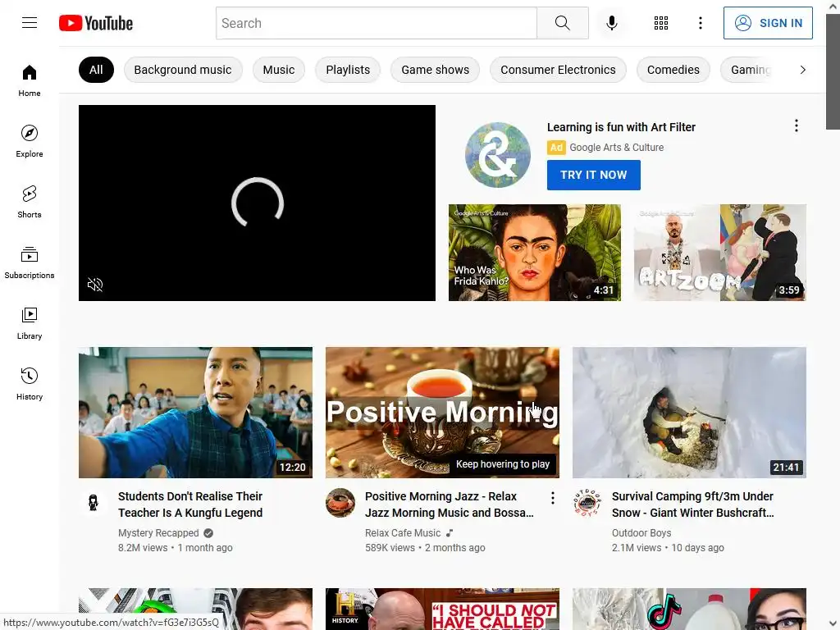Open the YouTube apps grid icon
The width and height of the screenshot is (840, 630).
coord(661,23)
